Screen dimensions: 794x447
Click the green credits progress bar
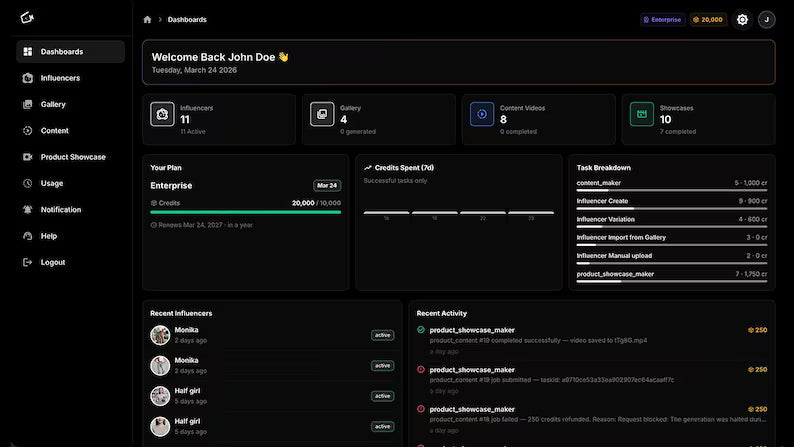click(x=246, y=213)
